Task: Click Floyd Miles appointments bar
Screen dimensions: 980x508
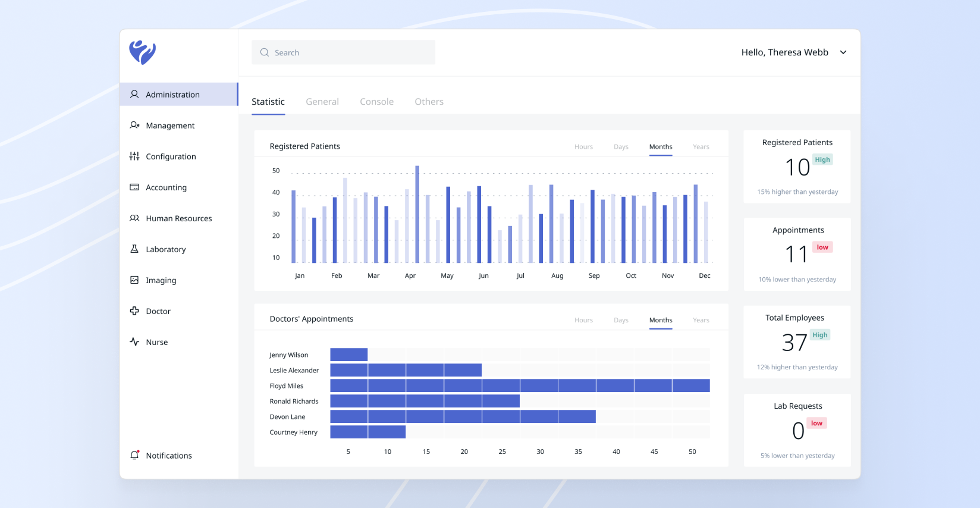Action: coord(520,385)
